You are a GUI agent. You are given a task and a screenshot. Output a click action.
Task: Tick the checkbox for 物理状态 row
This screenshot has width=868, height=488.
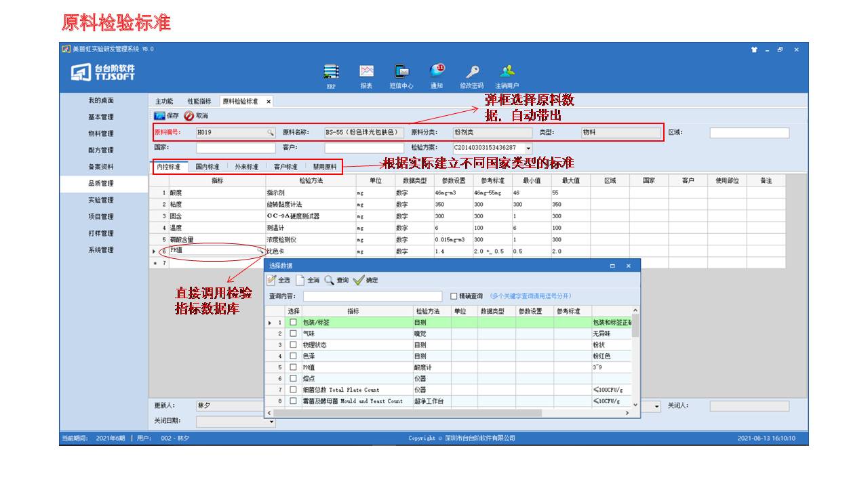[293, 345]
